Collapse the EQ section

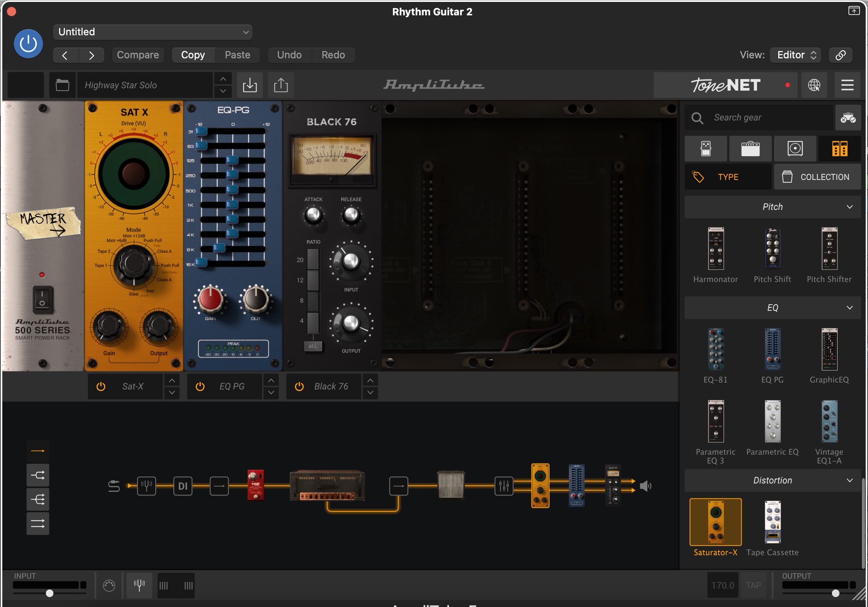[772, 308]
